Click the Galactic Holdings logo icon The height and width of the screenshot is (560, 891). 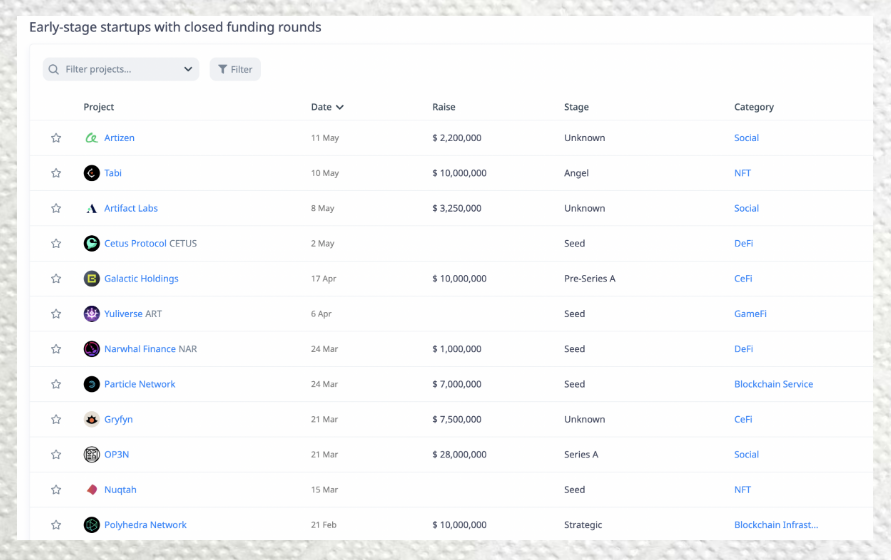point(91,279)
